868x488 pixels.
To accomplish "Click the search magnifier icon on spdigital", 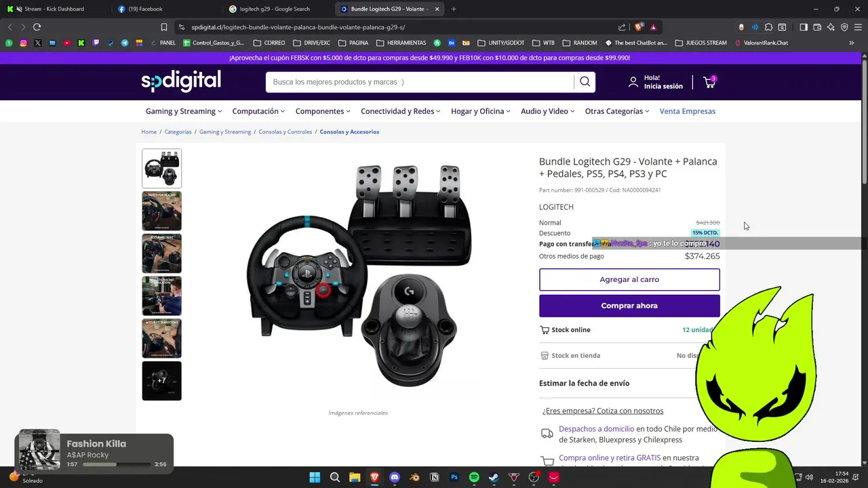I will click(x=585, y=82).
